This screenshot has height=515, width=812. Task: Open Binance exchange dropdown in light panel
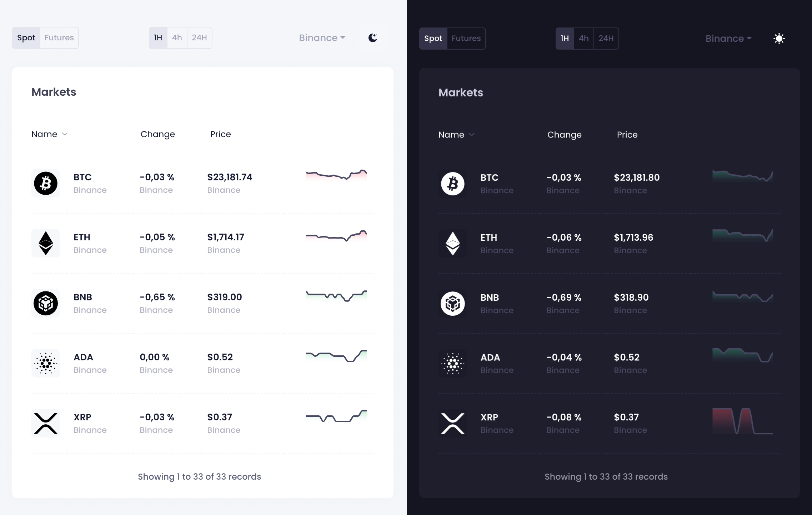point(322,38)
